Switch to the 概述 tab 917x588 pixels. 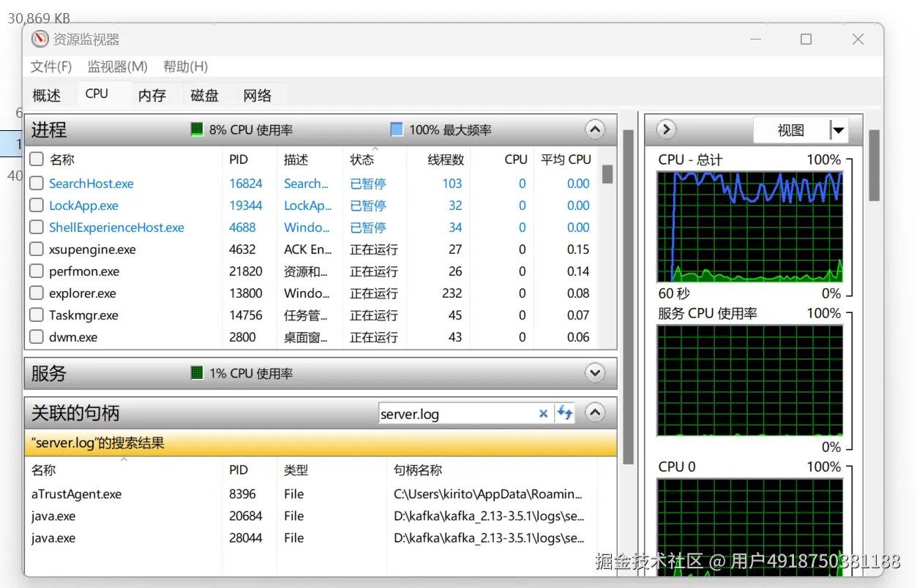(x=47, y=95)
